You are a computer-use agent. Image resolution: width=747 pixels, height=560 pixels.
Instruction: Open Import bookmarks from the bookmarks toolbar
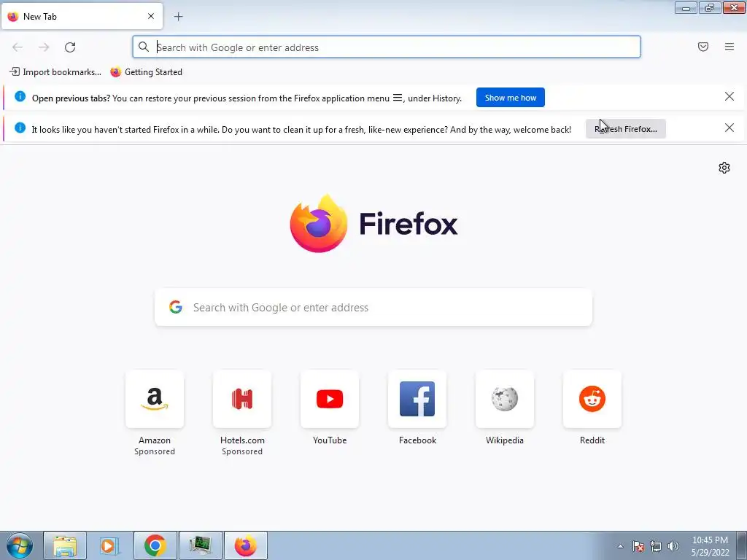coord(55,72)
